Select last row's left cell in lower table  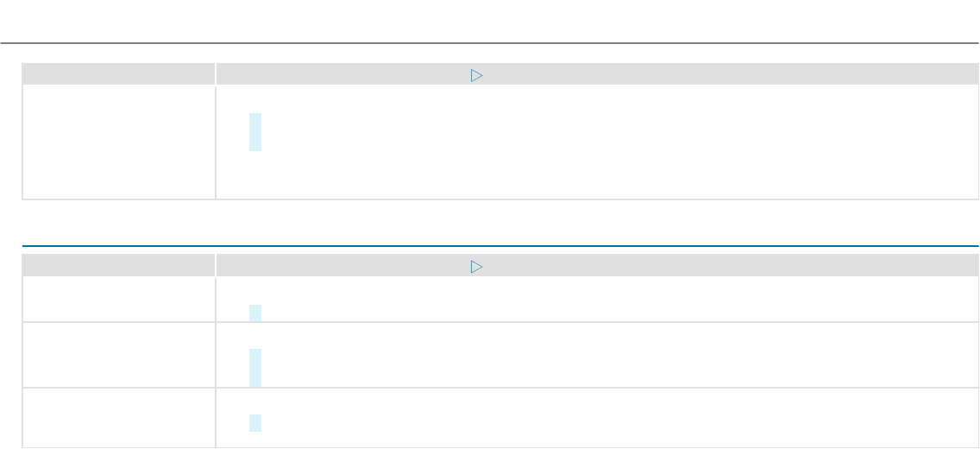click(x=118, y=418)
